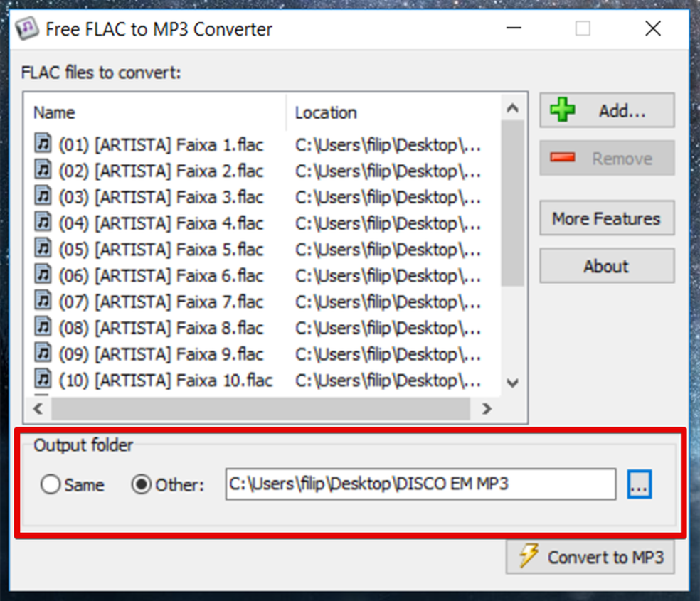Click music note icon for Faixa 10.flac
Screen dimensions: 700x601
(x=43, y=379)
